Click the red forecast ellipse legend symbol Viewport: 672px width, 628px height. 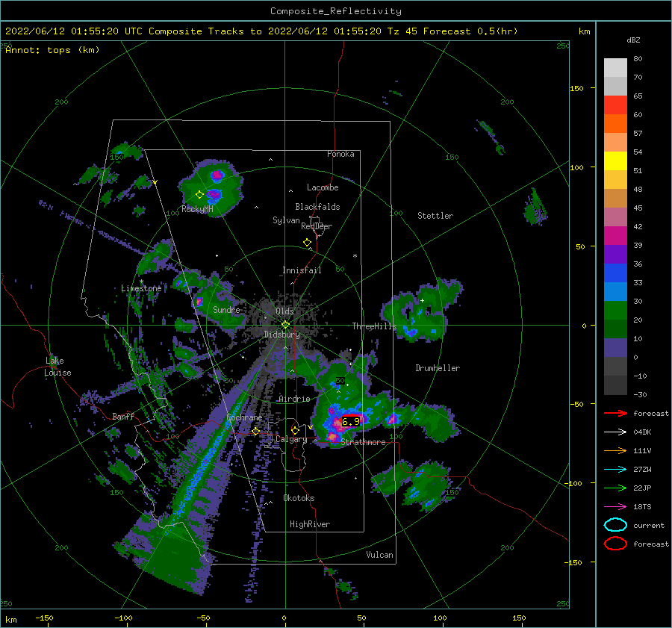615,544
